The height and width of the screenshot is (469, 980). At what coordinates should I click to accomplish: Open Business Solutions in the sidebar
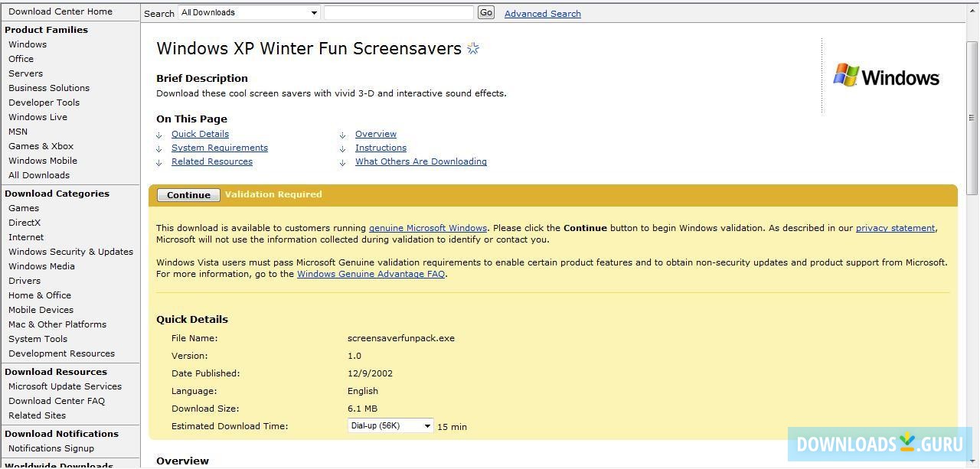(49, 88)
